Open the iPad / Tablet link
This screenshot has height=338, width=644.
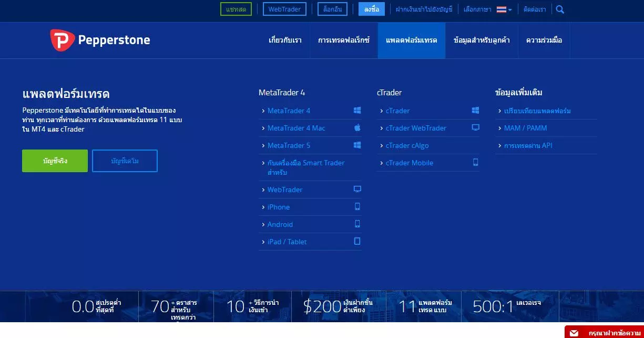(287, 242)
